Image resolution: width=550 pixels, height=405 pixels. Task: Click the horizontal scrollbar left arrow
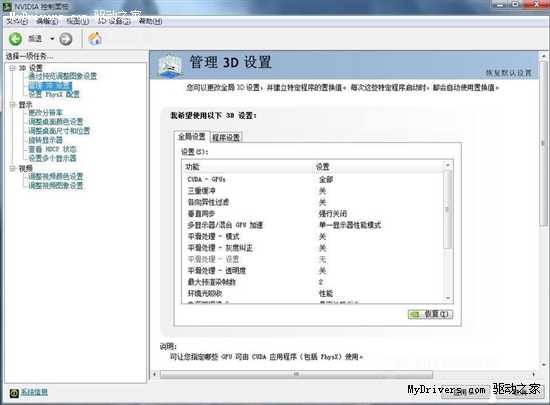(x=155, y=375)
